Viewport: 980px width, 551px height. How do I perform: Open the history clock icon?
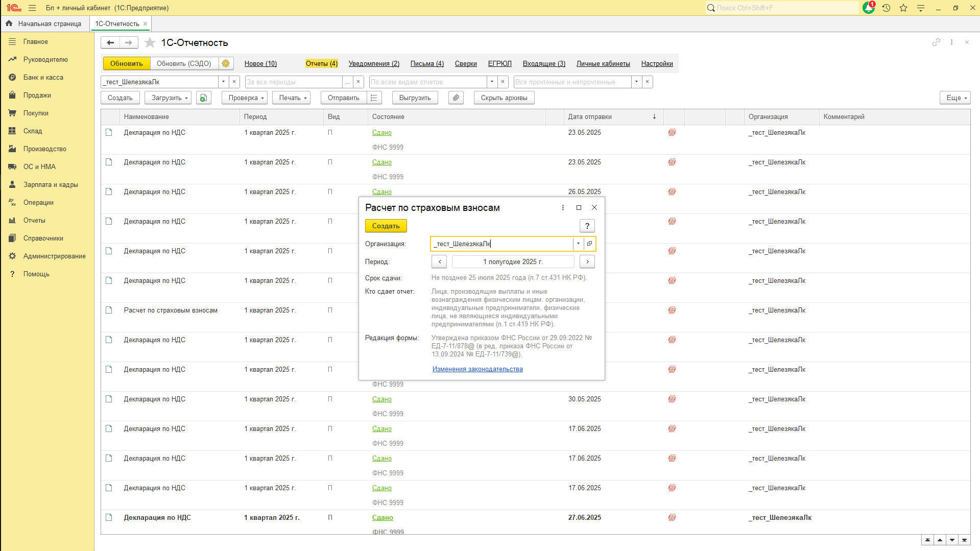pos(886,8)
